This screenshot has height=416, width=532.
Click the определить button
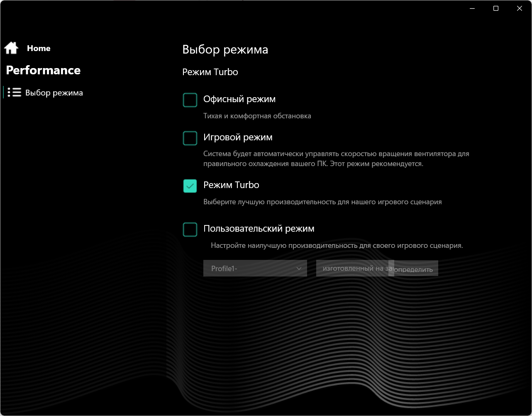(x=413, y=269)
